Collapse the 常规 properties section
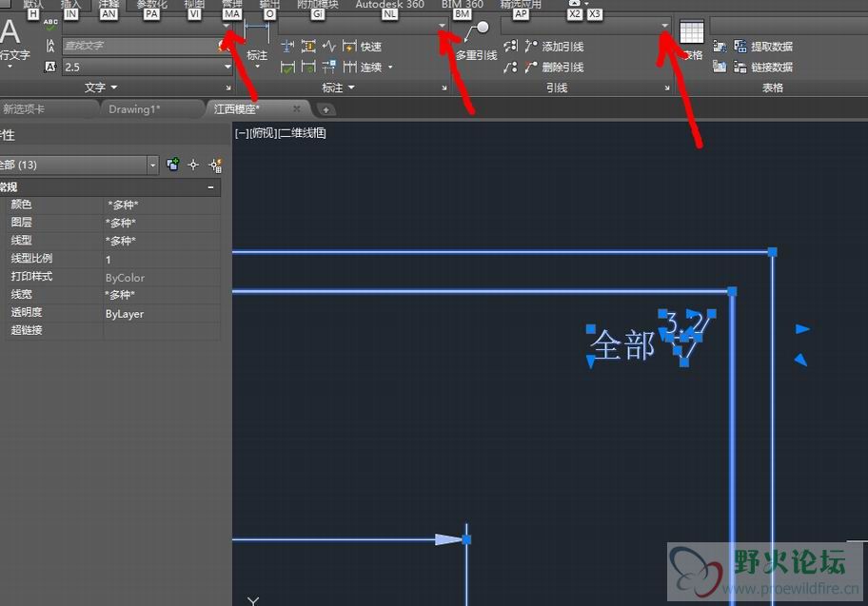The image size is (868, 606). (210, 187)
